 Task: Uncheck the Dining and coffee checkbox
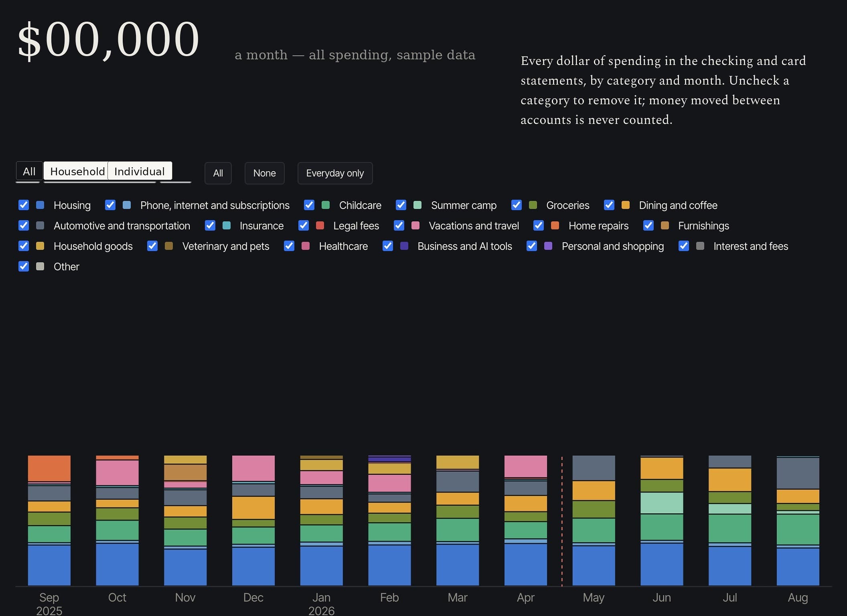(609, 205)
